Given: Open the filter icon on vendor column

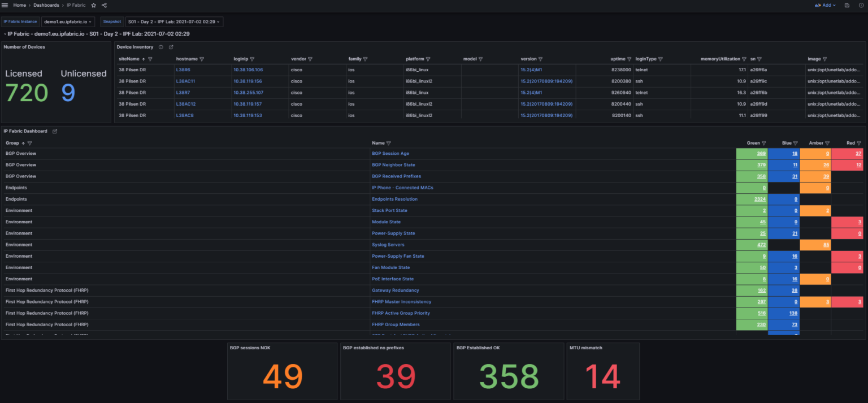Looking at the screenshot, I should click(310, 59).
